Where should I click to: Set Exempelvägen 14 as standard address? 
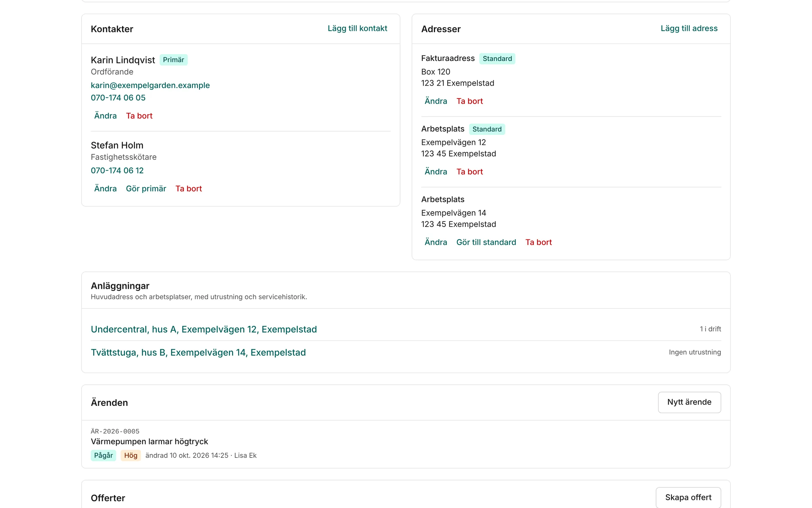click(486, 242)
